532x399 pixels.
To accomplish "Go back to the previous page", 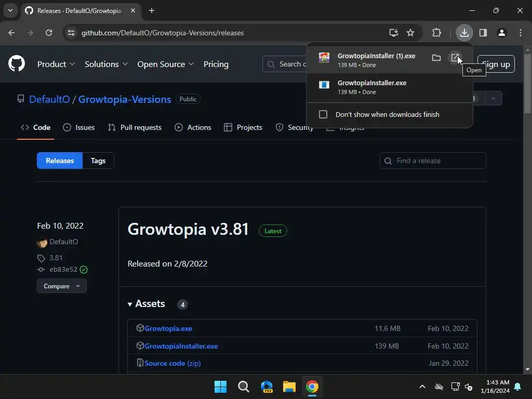I will 11,33.
